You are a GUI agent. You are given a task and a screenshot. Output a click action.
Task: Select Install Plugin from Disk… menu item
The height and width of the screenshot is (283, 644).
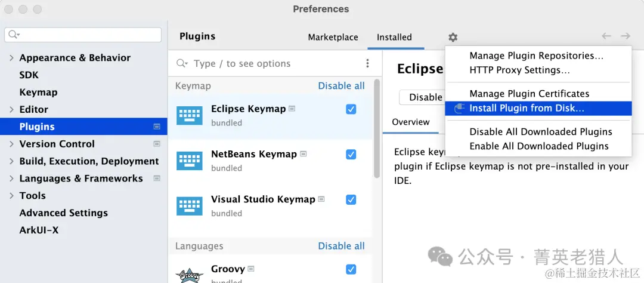click(x=538, y=109)
